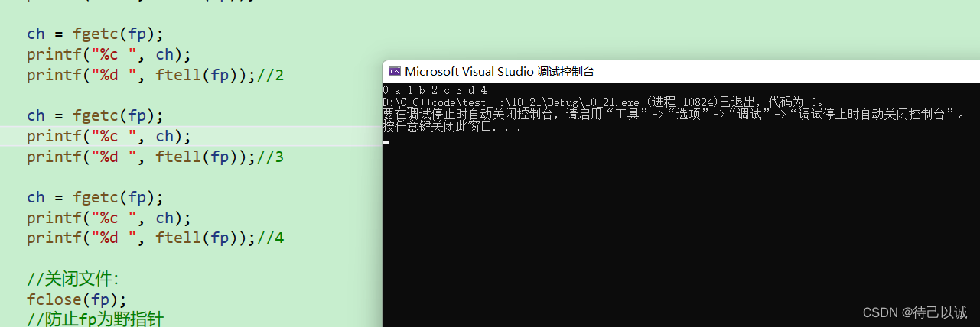
Task: Click the console text '按任意键关闭此窗口. . .'
Action: (x=452, y=126)
